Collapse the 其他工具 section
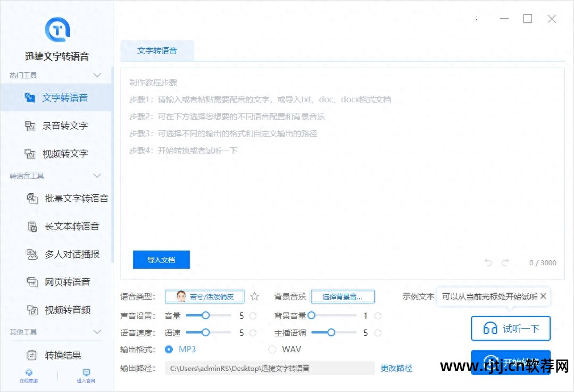574x392 pixels. pos(97,332)
